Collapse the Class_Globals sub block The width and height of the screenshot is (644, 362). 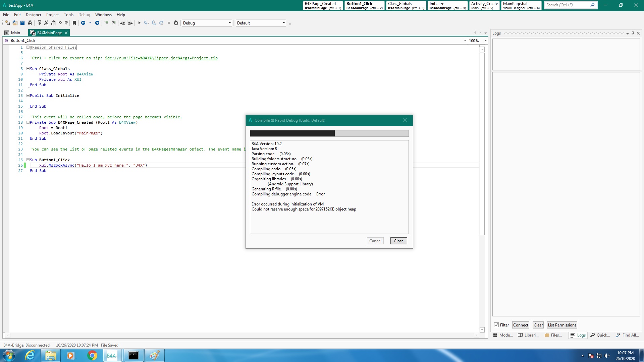pos(28,69)
